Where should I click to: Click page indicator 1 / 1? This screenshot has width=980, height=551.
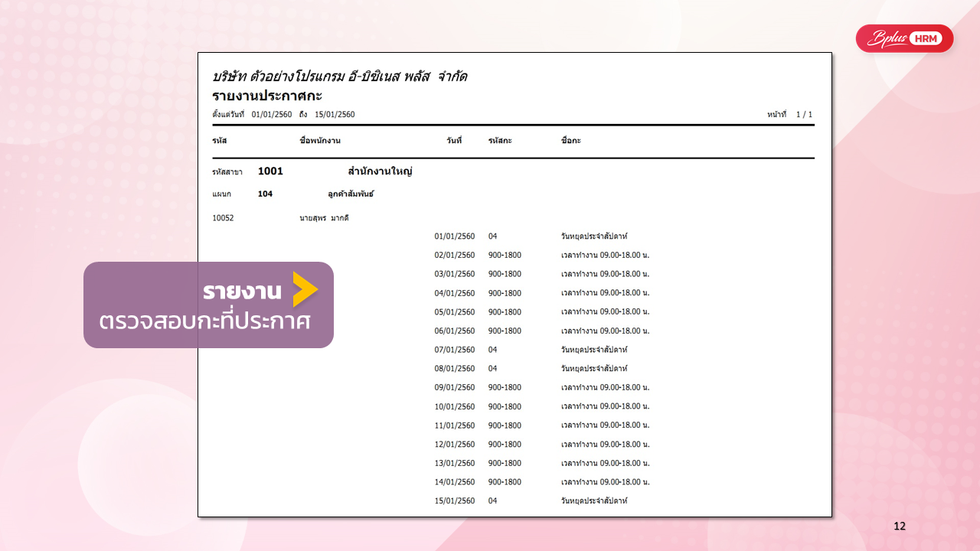tap(804, 115)
